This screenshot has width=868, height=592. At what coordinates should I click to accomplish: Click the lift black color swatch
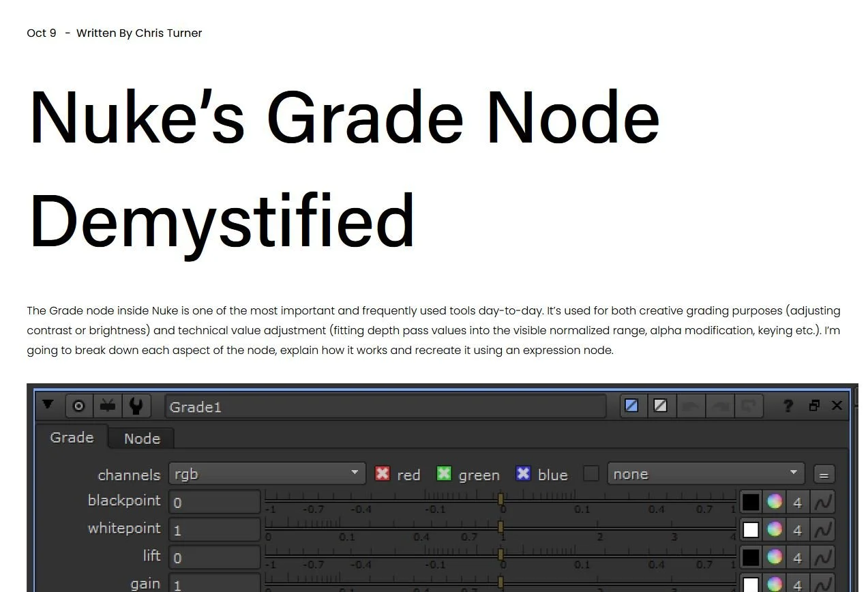click(751, 557)
